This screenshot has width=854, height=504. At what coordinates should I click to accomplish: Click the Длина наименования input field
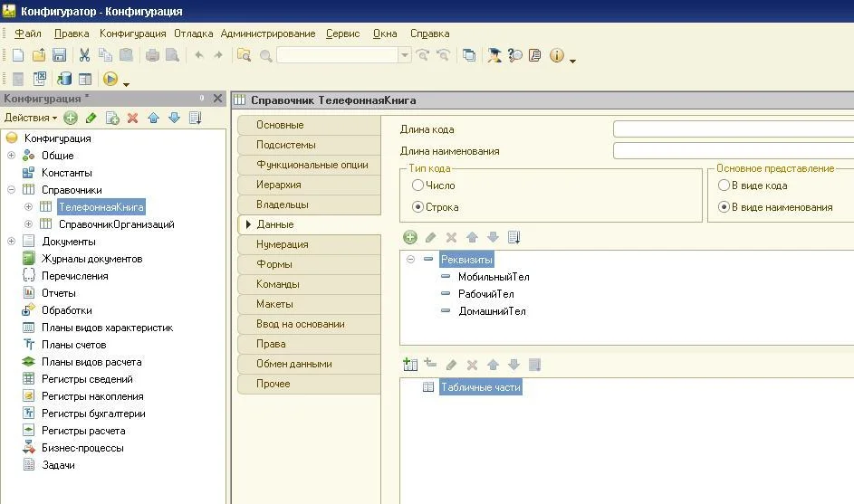click(733, 151)
